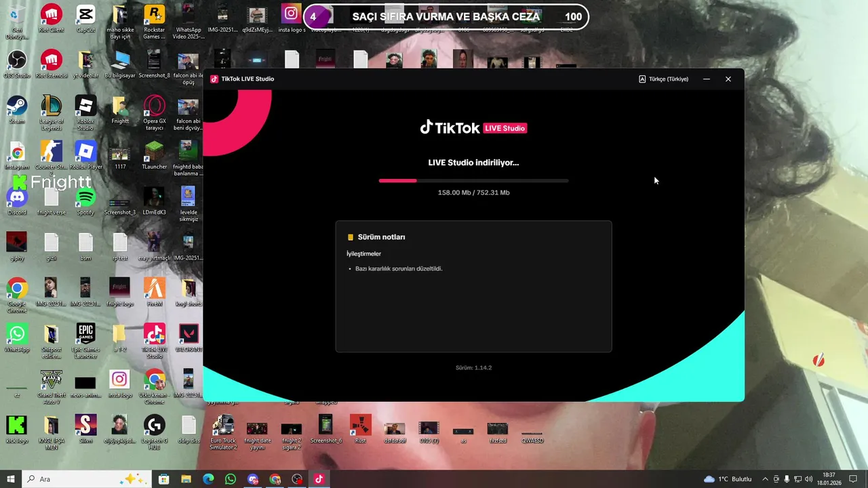Select the gizli text file
The image size is (868, 488).
click(51, 247)
